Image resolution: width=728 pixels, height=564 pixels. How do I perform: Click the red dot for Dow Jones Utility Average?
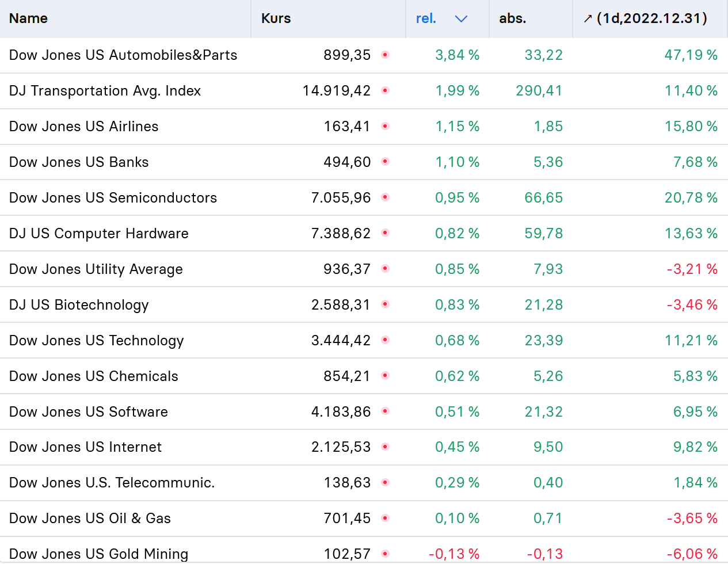coord(386,269)
